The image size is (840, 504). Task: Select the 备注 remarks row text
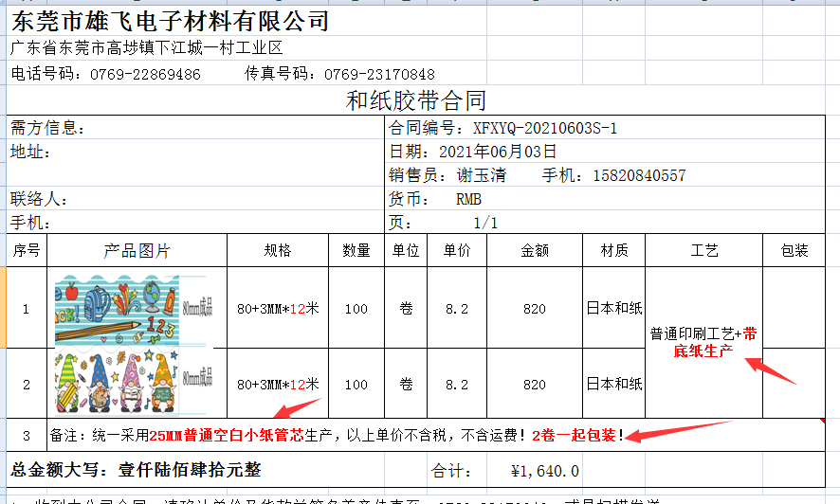click(x=379, y=436)
